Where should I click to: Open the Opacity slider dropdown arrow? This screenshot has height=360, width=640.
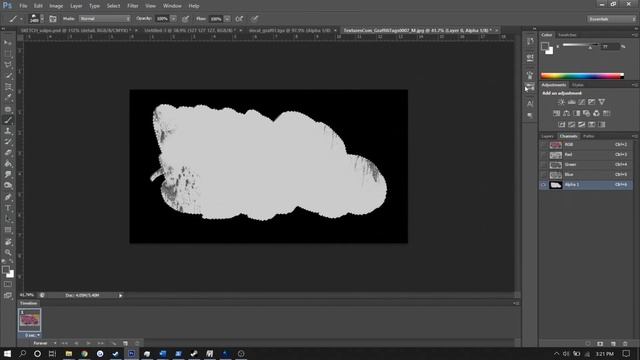point(173,19)
